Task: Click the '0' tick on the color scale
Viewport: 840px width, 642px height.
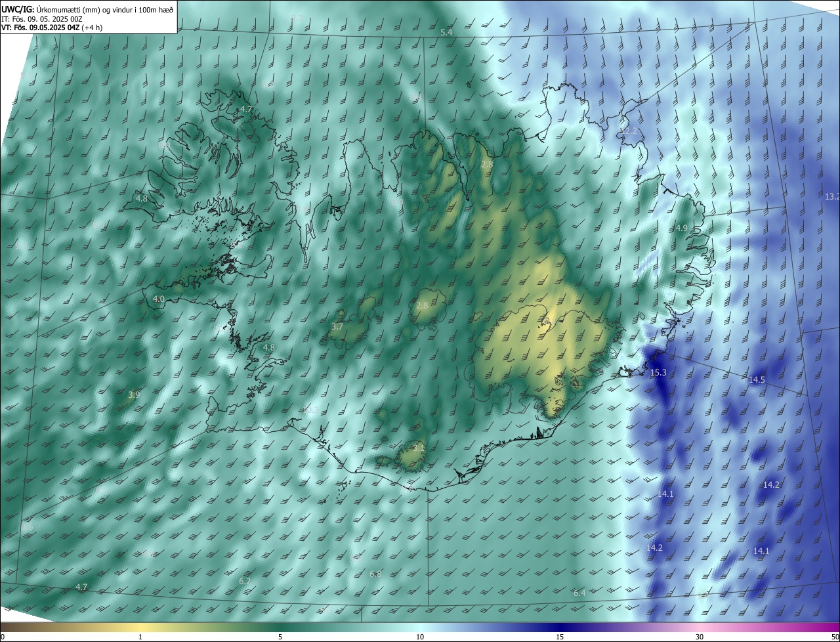Action: tap(2, 637)
